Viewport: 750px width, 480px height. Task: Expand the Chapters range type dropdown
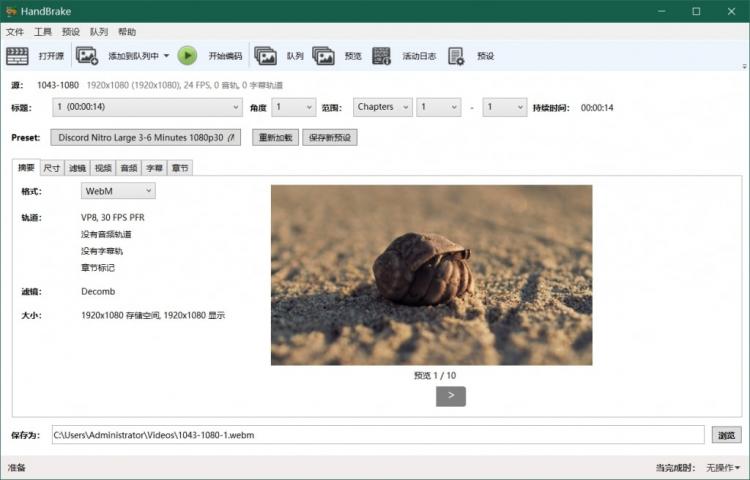(382, 107)
